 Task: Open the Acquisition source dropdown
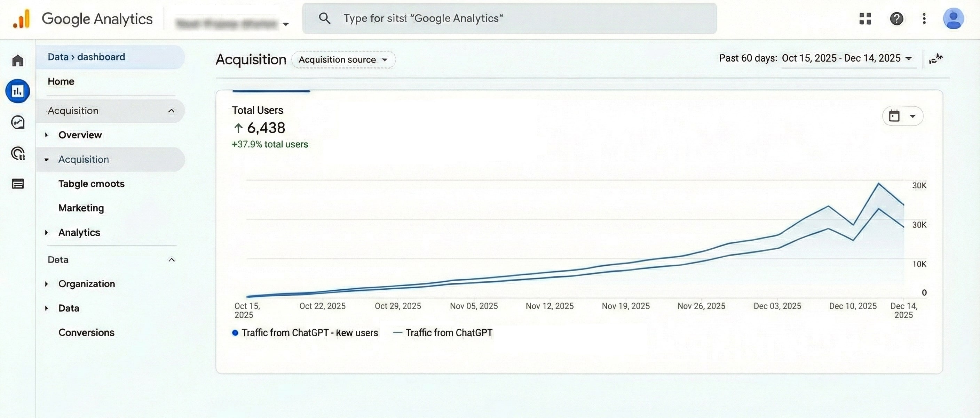[x=343, y=60]
